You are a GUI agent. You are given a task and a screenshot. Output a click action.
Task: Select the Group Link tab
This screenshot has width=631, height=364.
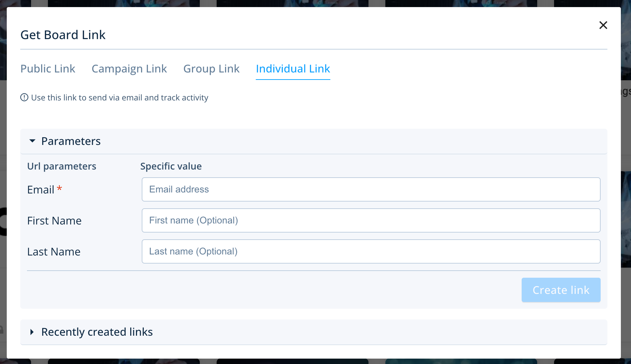click(211, 69)
